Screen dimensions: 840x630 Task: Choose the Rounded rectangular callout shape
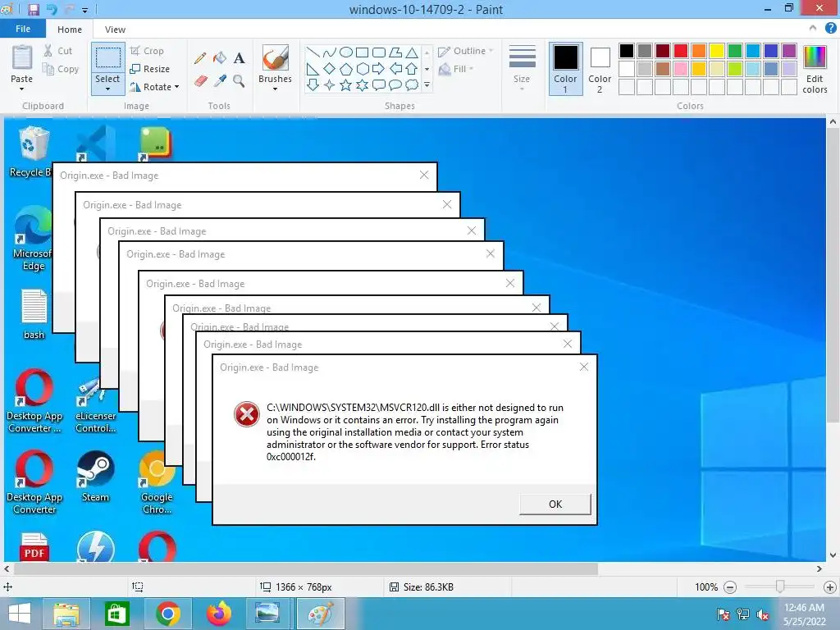coord(379,85)
